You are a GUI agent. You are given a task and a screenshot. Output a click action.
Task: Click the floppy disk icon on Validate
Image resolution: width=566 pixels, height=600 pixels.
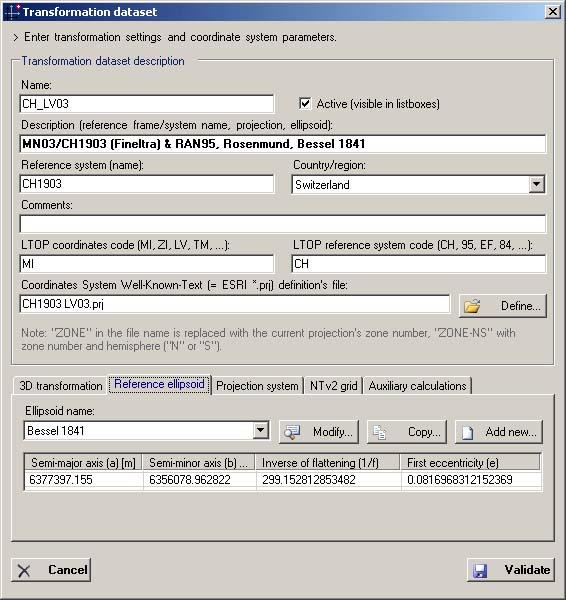tap(480, 571)
